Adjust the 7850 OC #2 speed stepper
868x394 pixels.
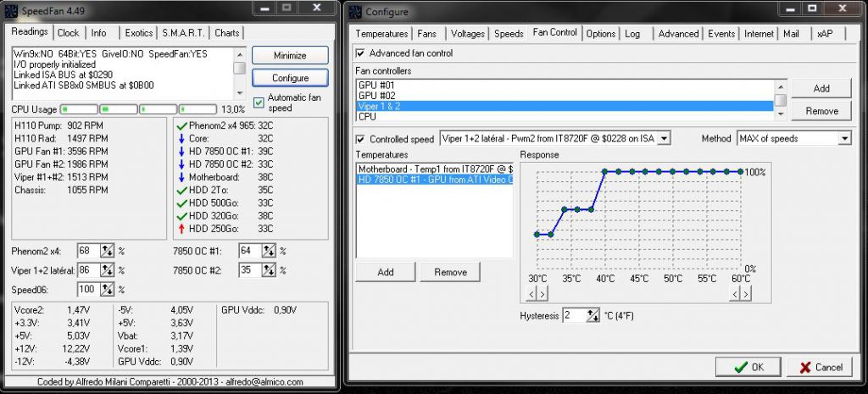(x=269, y=270)
